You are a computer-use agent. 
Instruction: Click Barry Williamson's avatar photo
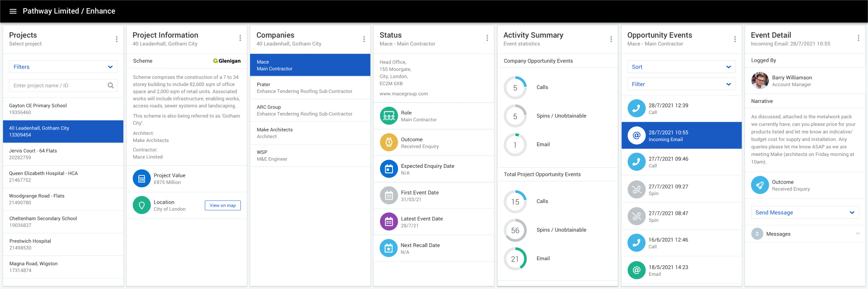[760, 81]
